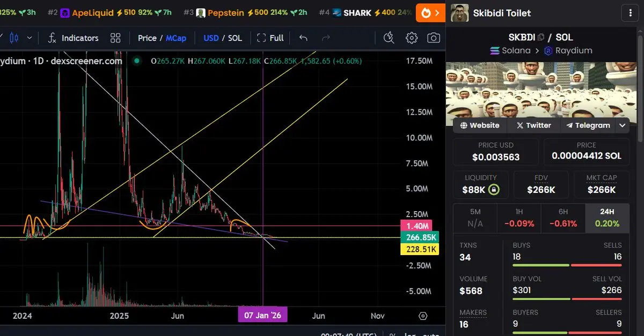Select the 6H timeframe tab
644x336 pixels.
[563, 218]
